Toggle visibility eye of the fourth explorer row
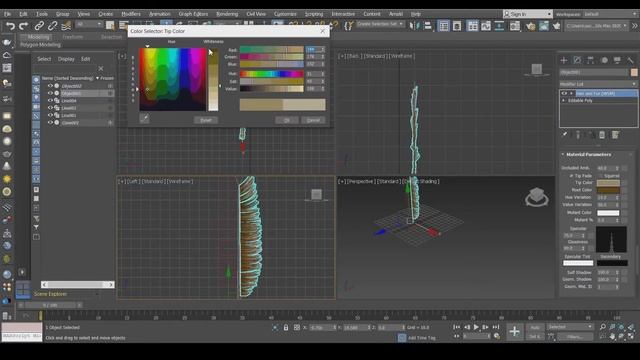Image resolution: width=640 pixels, height=360 pixels. click(x=50, y=108)
